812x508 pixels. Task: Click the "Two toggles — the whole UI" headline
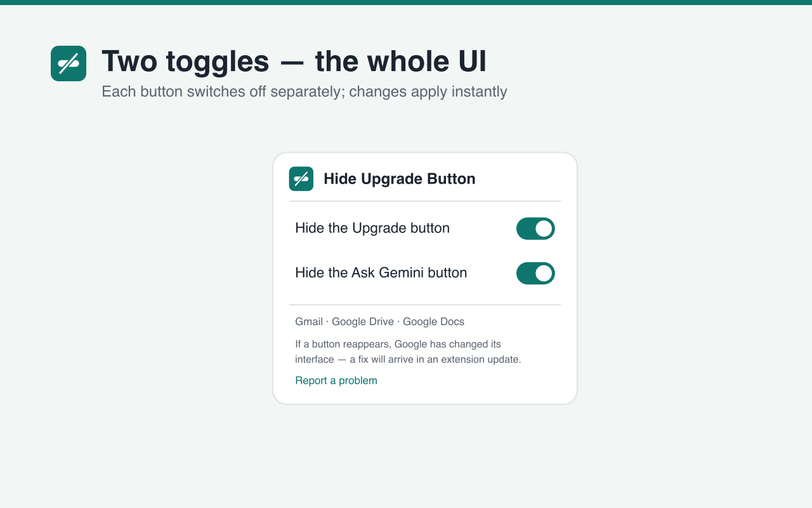294,61
